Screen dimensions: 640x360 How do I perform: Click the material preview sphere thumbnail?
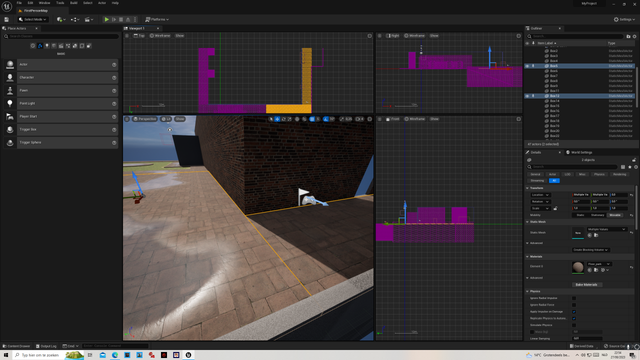(x=578, y=267)
